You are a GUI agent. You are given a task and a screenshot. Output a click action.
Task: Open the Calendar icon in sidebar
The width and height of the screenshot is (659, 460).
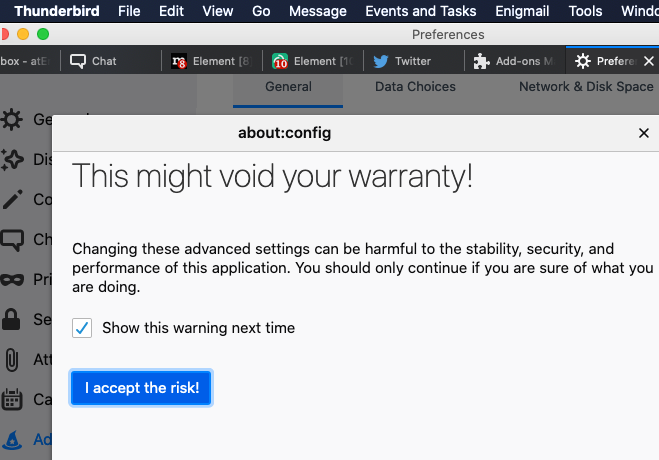[x=12, y=399]
